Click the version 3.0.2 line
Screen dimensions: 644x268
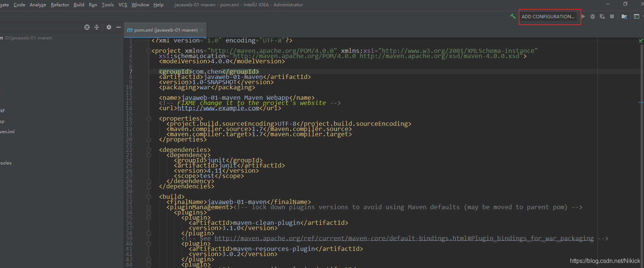pos(233,254)
